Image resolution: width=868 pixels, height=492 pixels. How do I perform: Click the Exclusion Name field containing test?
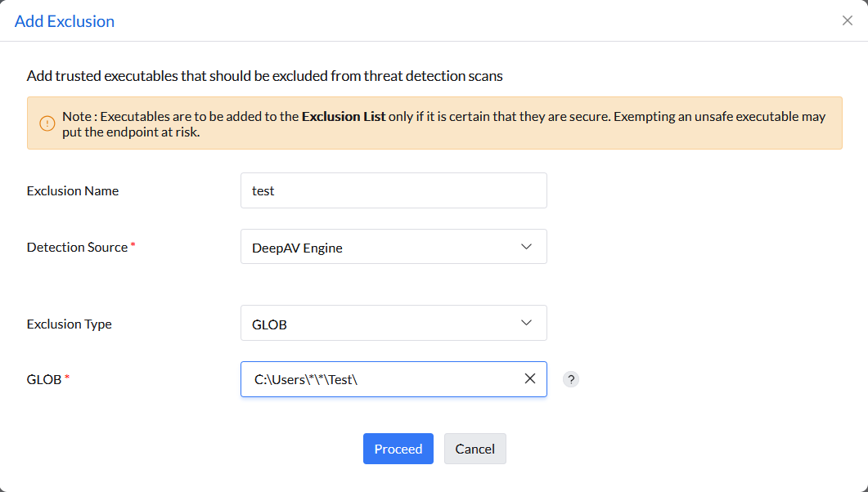click(x=393, y=190)
